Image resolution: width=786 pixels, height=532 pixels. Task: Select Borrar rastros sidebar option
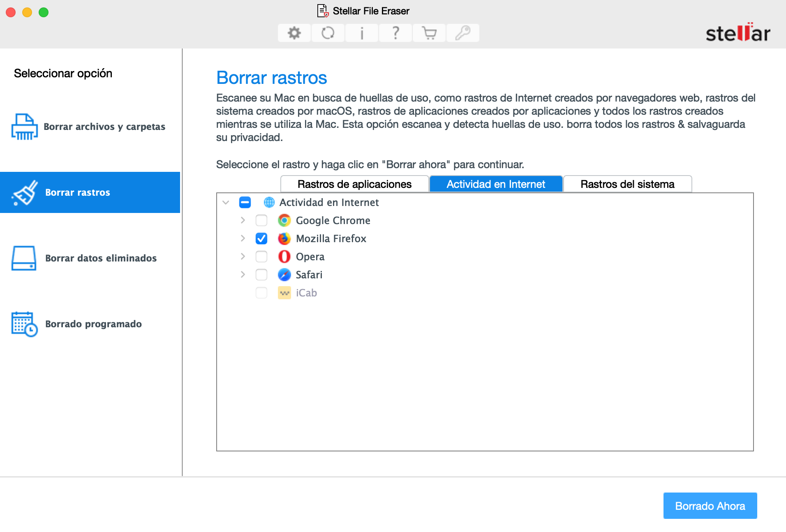[90, 192]
